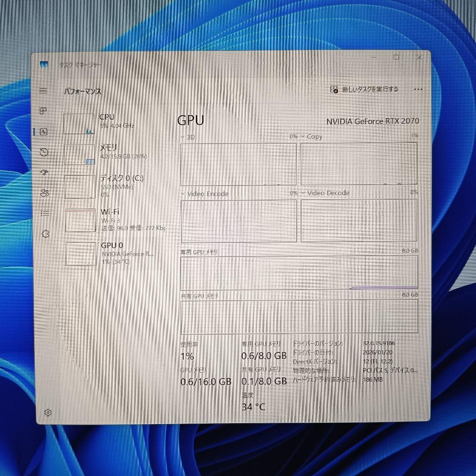Click the 0.1/8.0 GB shared memory value
Screen dimensions: 476x476
pyautogui.click(x=264, y=381)
